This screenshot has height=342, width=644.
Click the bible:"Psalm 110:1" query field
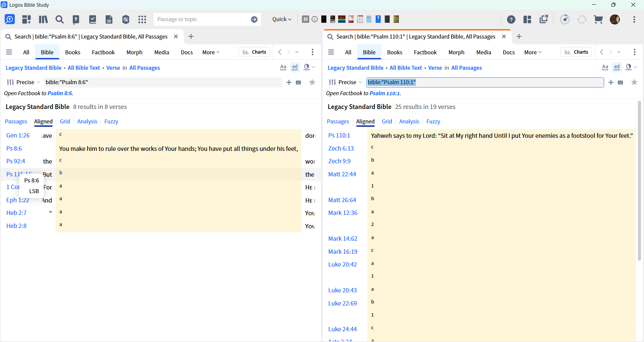[x=485, y=82]
